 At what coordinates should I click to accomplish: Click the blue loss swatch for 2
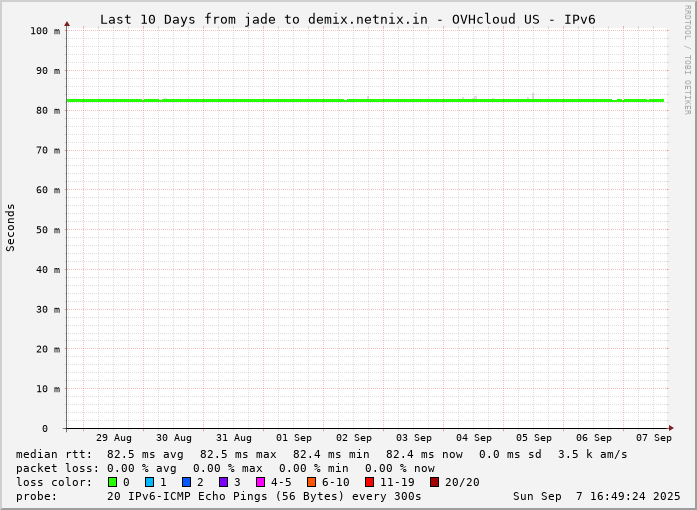[x=186, y=482]
